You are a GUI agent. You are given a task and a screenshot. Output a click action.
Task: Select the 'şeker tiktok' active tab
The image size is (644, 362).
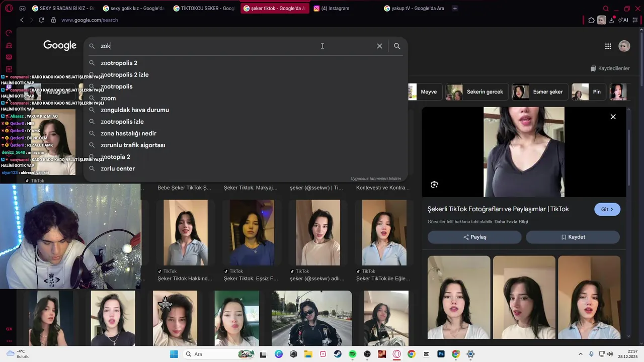click(275, 8)
